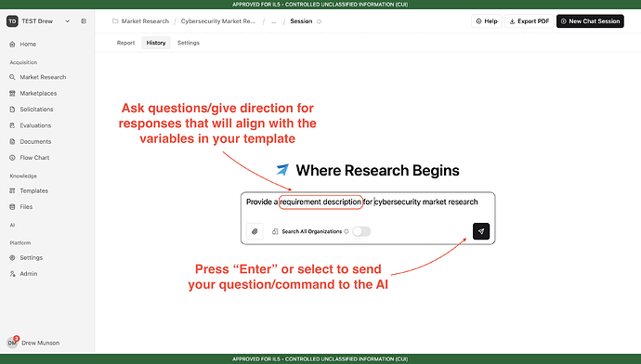641x364 pixels.
Task: Expand the breadcrumb ellipsis
Action: (273, 21)
